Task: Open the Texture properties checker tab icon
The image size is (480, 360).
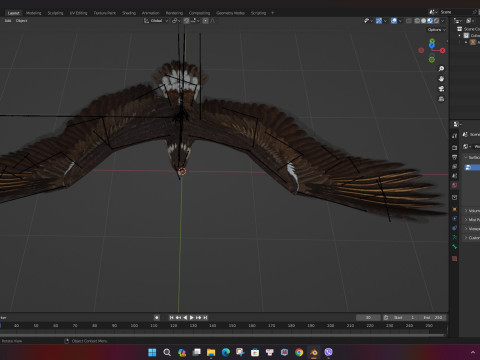Action: 454,258
